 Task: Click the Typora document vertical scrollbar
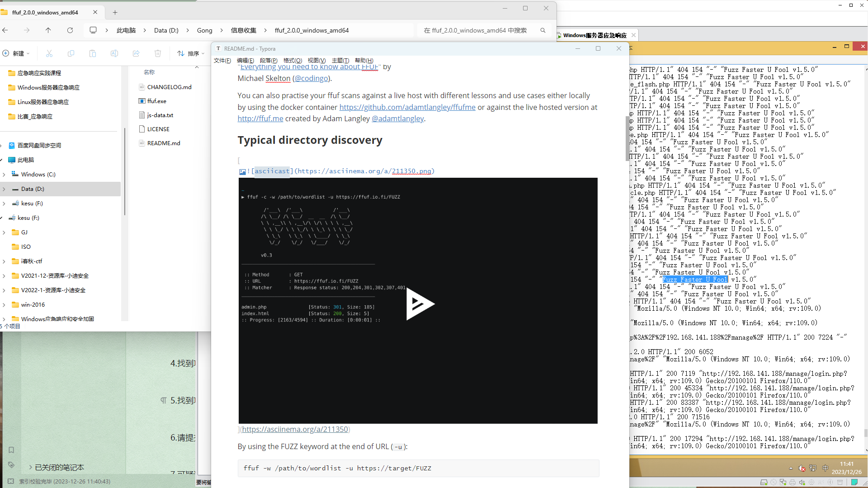[627, 138]
